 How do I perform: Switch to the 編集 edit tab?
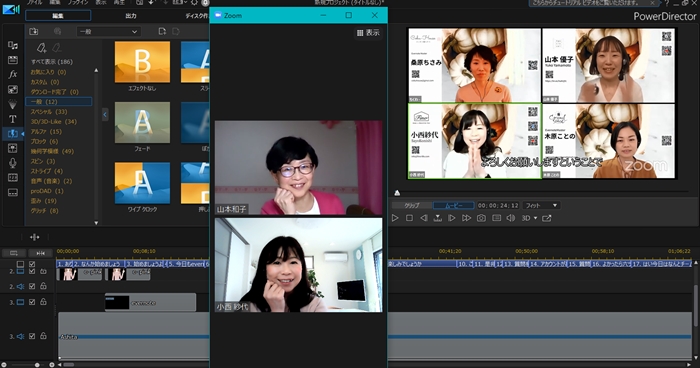tap(58, 16)
